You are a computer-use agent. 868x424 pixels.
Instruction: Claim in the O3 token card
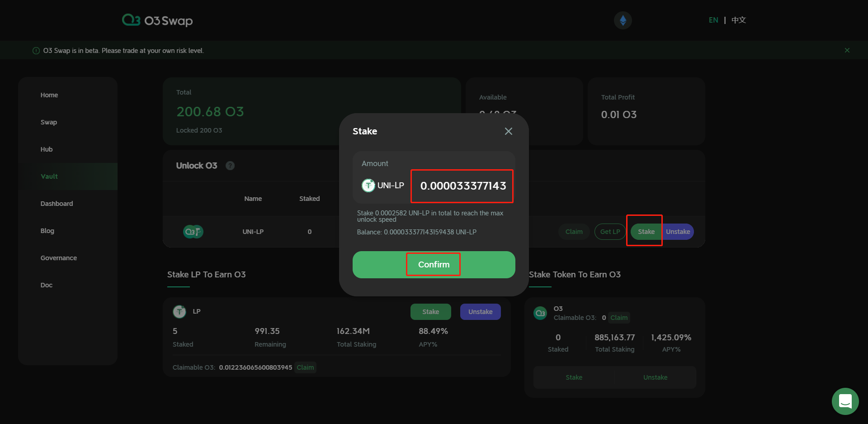[619, 318]
